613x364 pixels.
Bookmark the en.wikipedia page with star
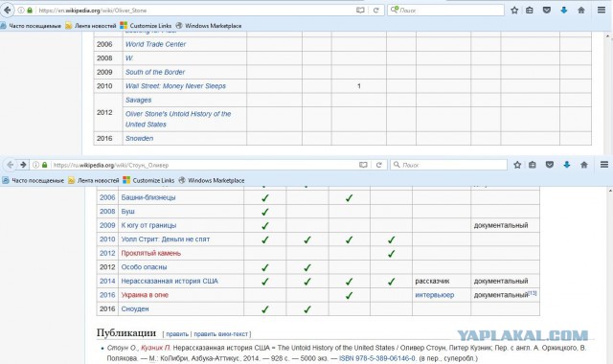point(514,11)
